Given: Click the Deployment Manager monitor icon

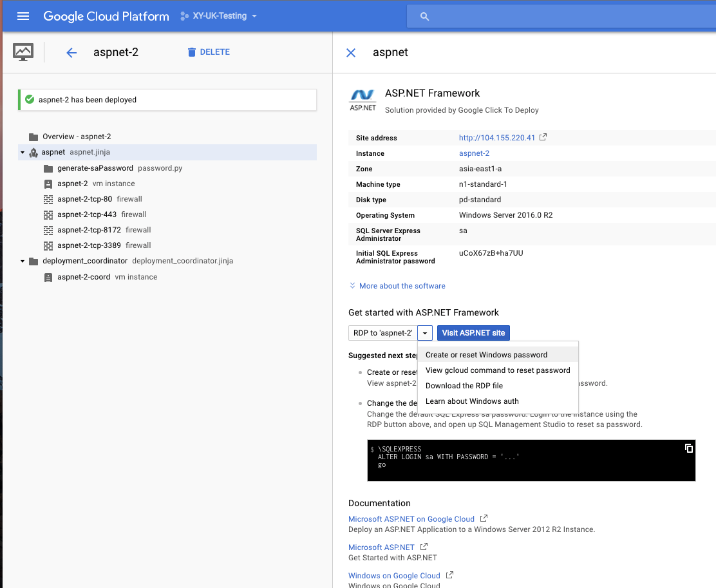Looking at the screenshot, I should (x=23, y=52).
